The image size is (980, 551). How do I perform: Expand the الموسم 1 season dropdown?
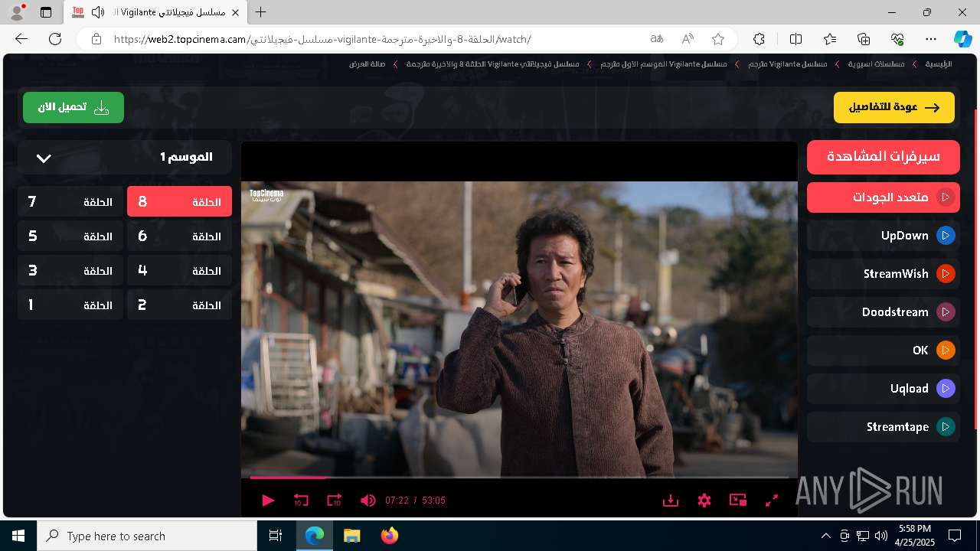(x=125, y=158)
